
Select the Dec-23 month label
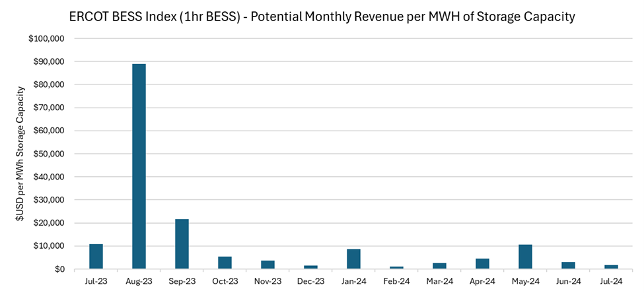click(310, 280)
